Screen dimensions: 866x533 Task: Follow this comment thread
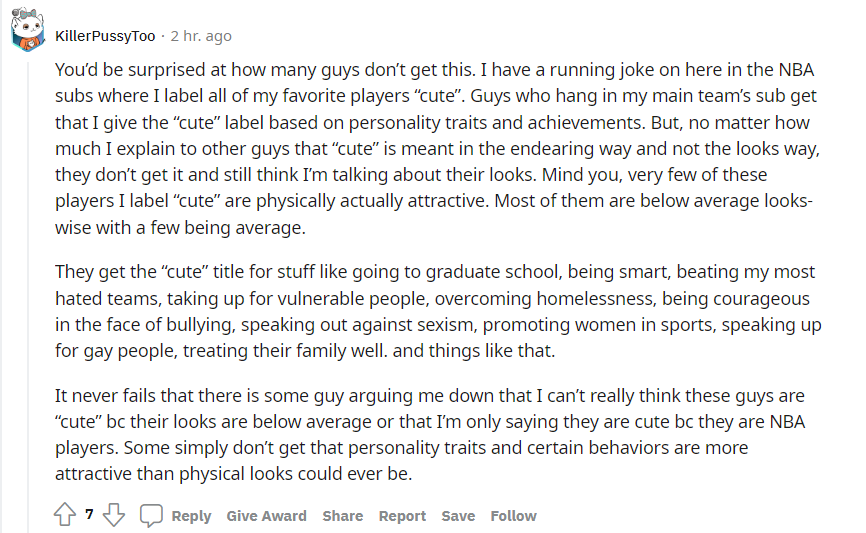click(513, 516)
